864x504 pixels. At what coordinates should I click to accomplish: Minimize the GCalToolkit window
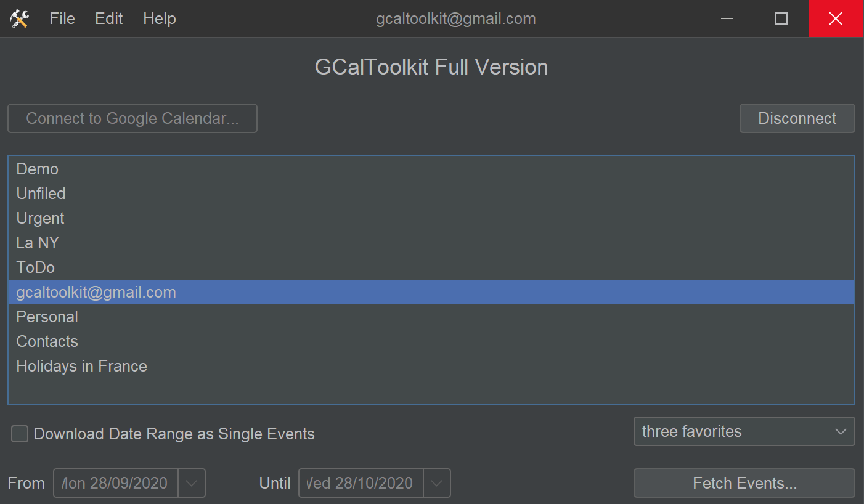coord(727,18)
